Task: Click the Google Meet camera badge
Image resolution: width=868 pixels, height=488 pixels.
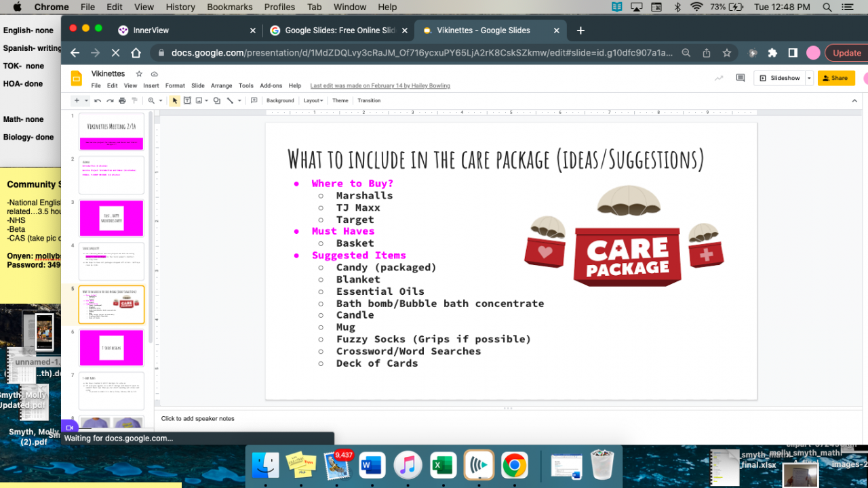Action: click(x=69, y=428)
